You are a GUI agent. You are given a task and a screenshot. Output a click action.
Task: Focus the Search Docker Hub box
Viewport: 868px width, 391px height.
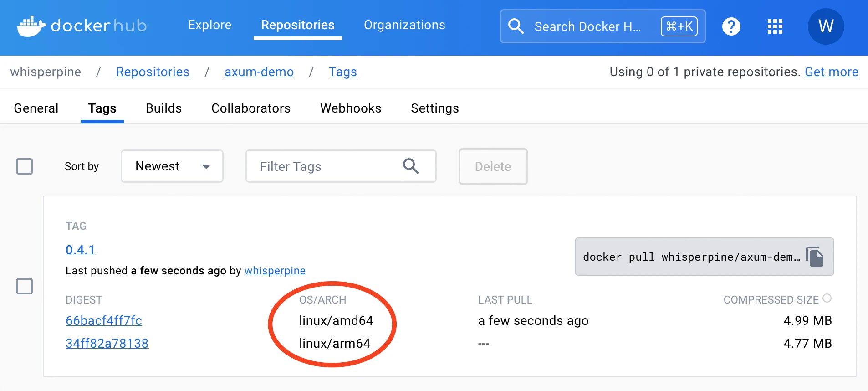coord(587,26)
